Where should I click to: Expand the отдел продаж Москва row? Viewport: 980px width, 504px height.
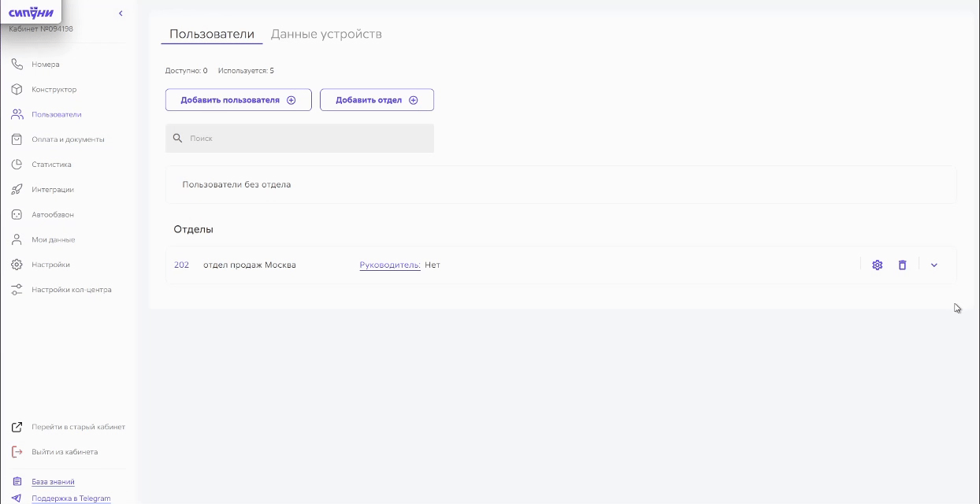click(x=934, y=265)
